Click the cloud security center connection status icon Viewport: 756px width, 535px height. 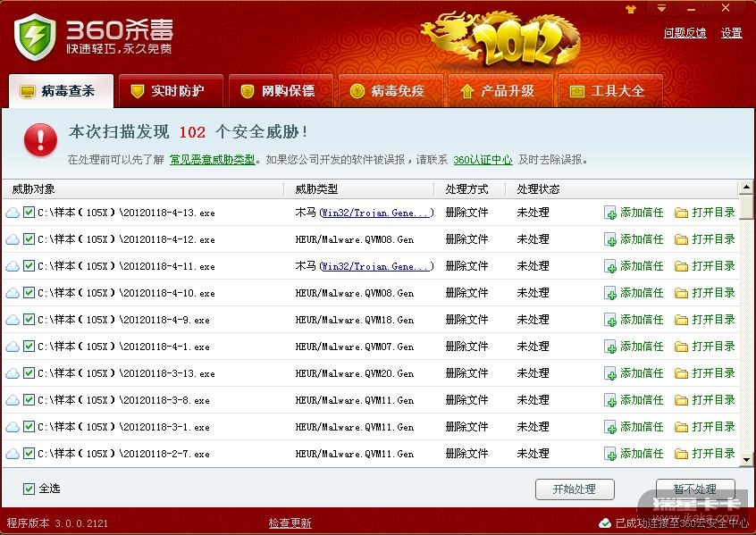(605, 523)
